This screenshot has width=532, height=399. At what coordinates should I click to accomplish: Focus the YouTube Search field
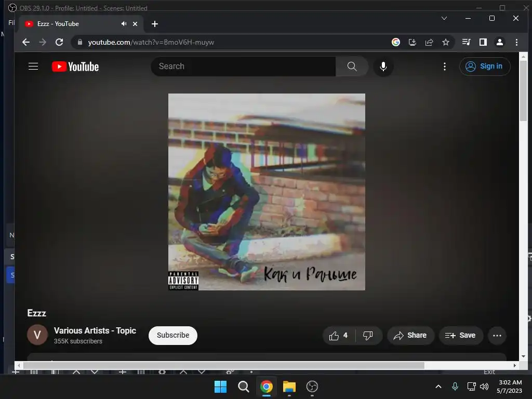pos(244,66)
